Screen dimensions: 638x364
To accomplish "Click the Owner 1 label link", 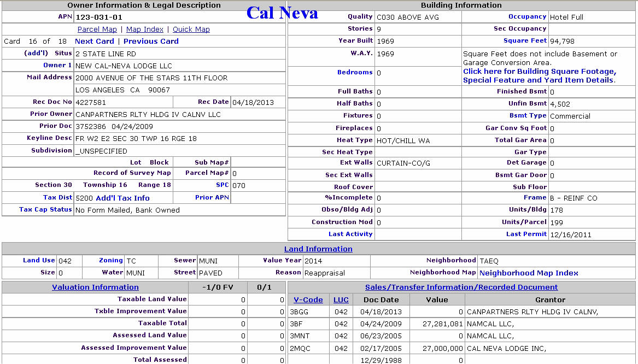I will (57, 66).
